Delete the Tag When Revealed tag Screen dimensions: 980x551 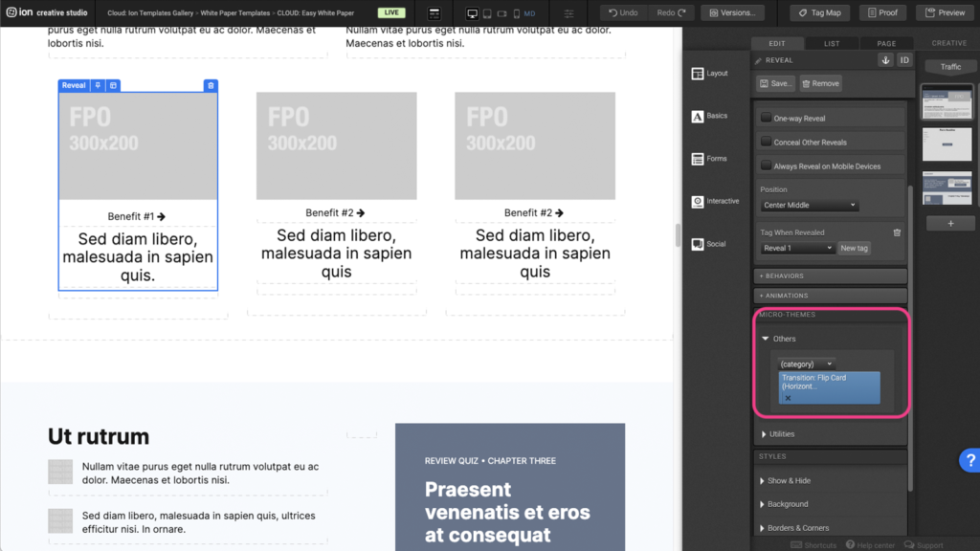coord(897,232)
